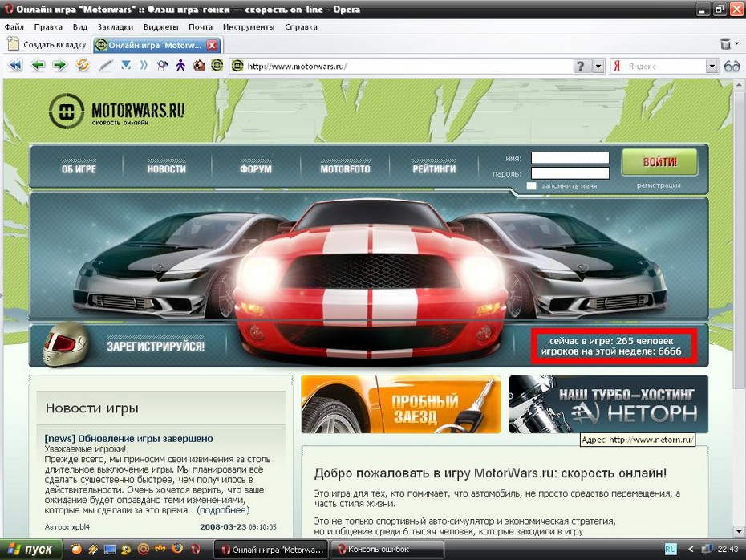
Task: Click the Yandex search input field
Action: (x=664, y=66)
